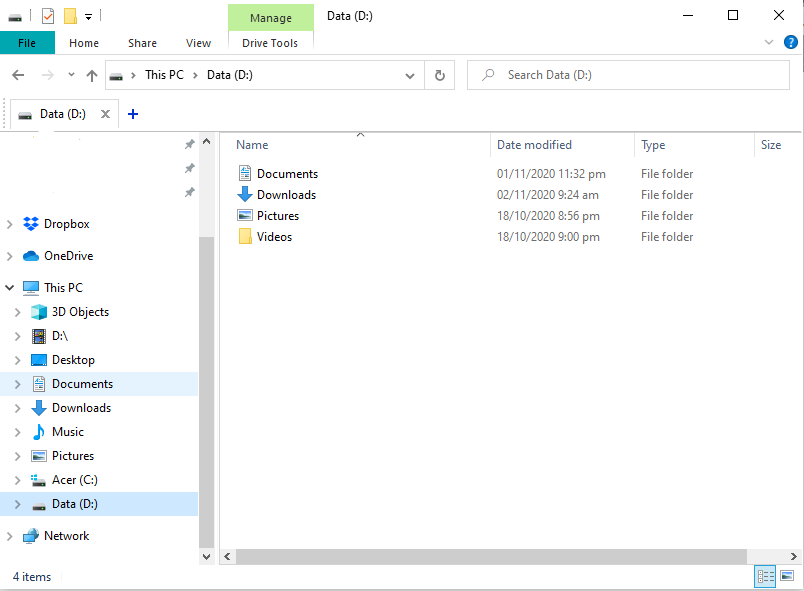This screenshot has width=804, height=591.
Task: Click the Properties quick access icon
Action: click(48, 16)
